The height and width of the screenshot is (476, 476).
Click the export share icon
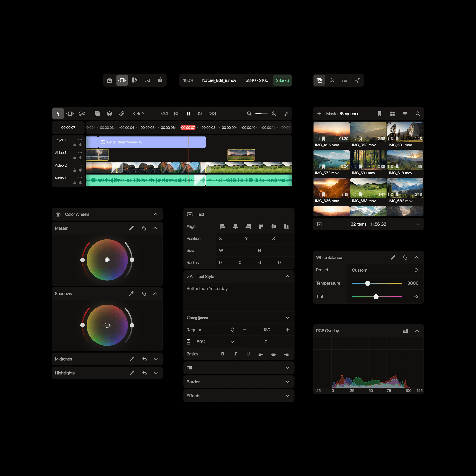160,80
